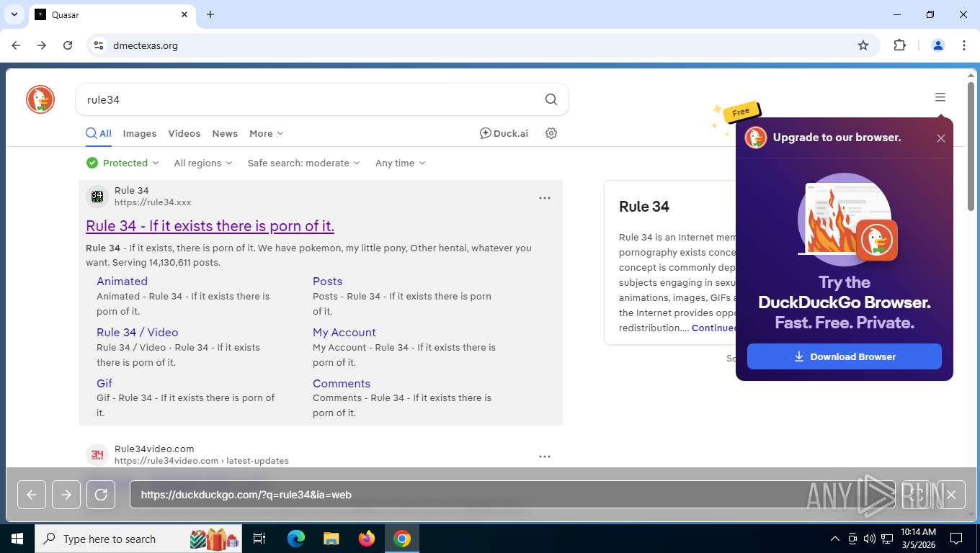Open the volume icon in system tray
Image resolution: width=980 pixels, height=553 pixels.
[870, 539]
